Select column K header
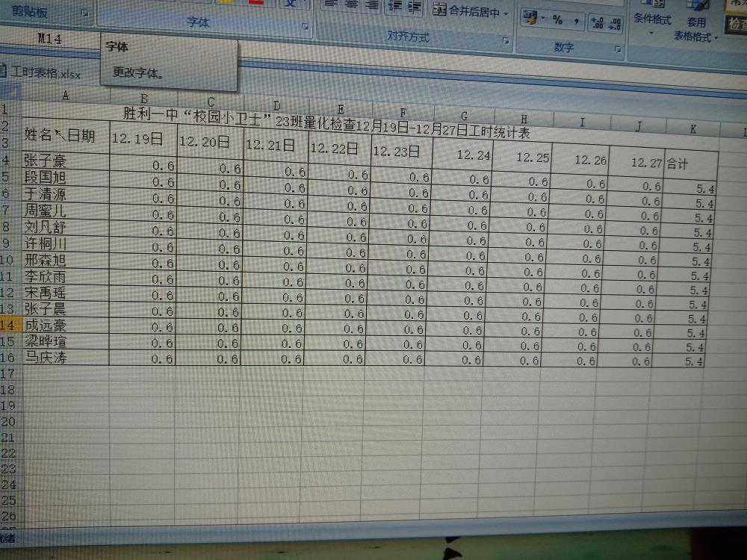Screen dimensions: 747x560 693,128
